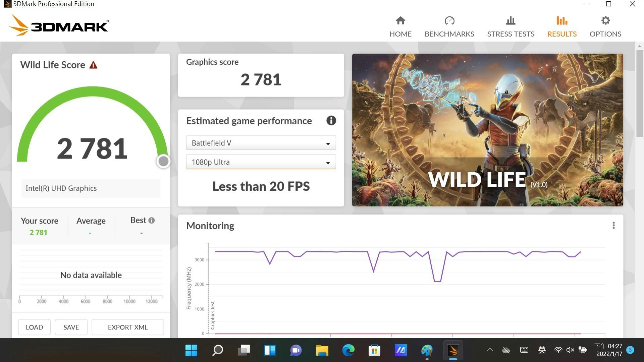Open the OPTIONS tab
Image resolution: width=644 pixels, height=362 pixels.
605,27
